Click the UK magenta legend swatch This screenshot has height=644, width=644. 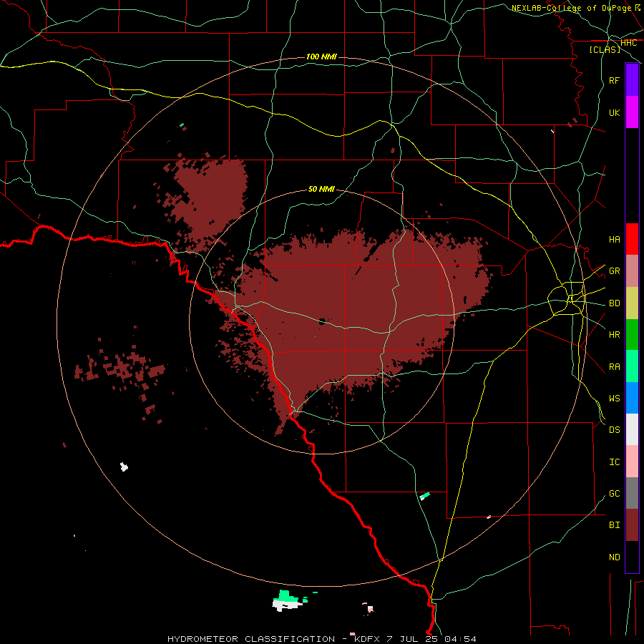pyautogui.click(x=632, y=112)
